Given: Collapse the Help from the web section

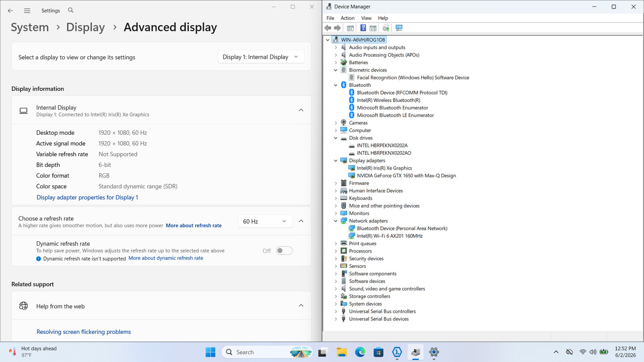Looking at the screenshot, I should pyautogui.click(x=301, y=306).
